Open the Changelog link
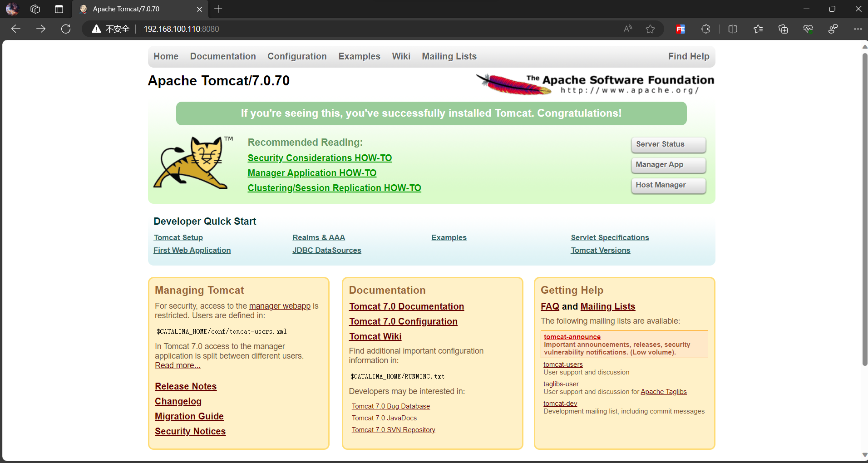Screen dimensions: 868x463 point(178,401)
